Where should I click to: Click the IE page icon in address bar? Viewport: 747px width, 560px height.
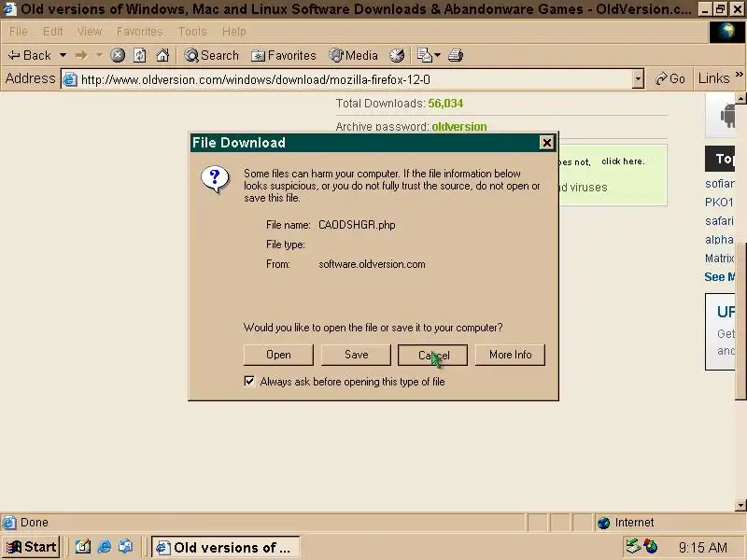(69, 79)
